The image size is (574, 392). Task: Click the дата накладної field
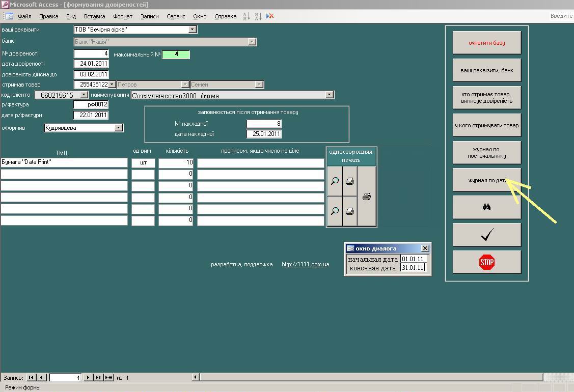(x=264, y=134)
